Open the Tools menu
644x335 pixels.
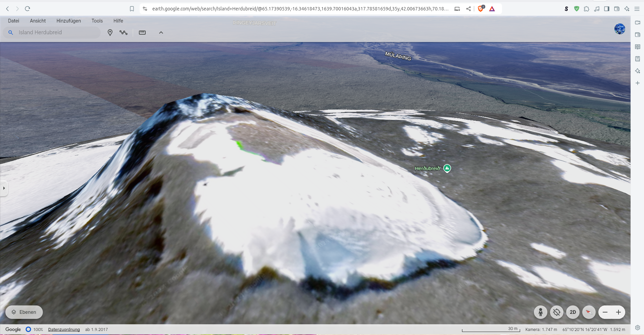pyautogui.click(x=97, y=21)
